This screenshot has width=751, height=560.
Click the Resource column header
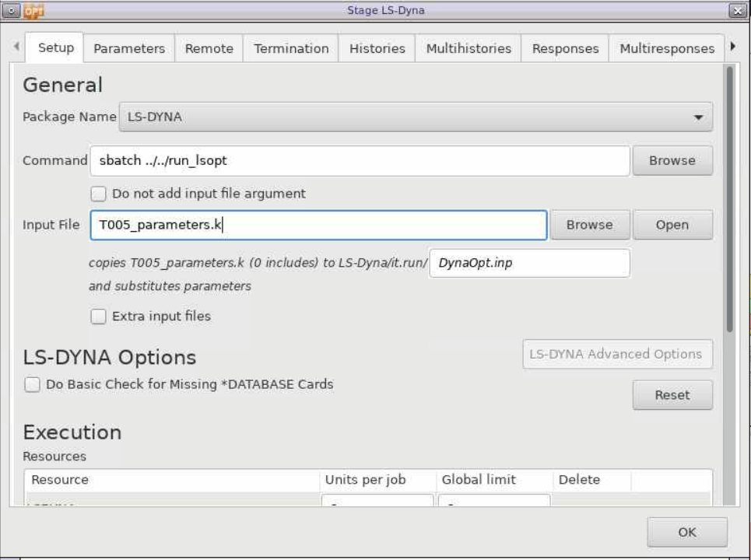pos(172,480)
